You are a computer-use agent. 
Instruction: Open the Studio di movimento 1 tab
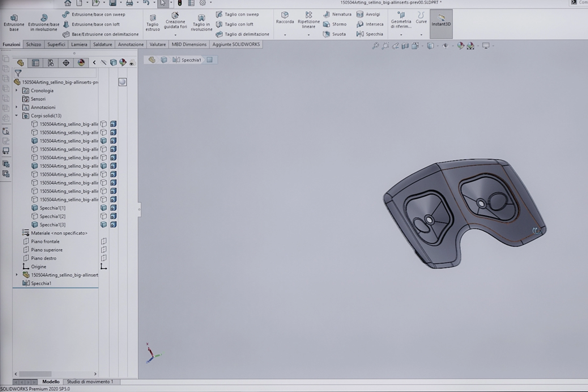pyautogui.click(x=90, y=382)
